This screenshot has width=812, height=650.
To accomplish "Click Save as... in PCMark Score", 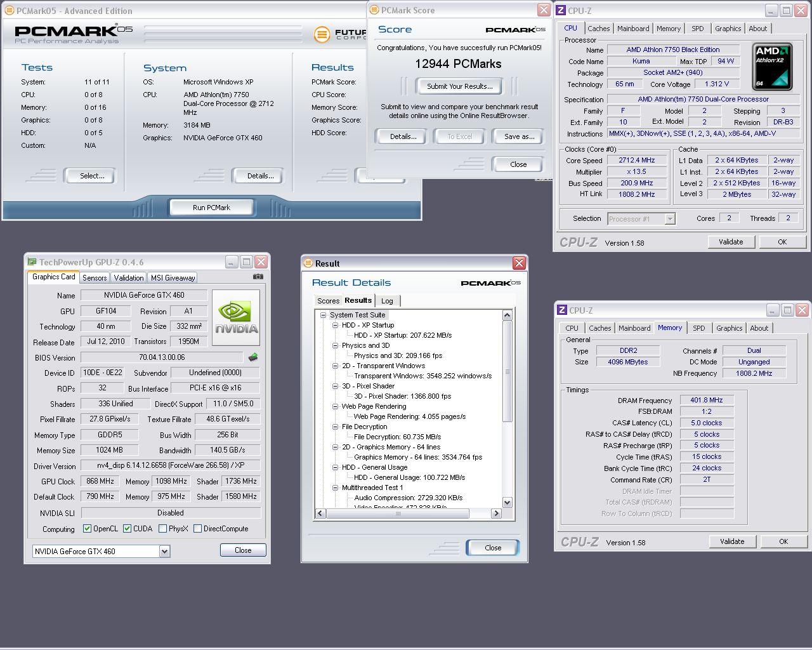I will [x=519, y=136].
